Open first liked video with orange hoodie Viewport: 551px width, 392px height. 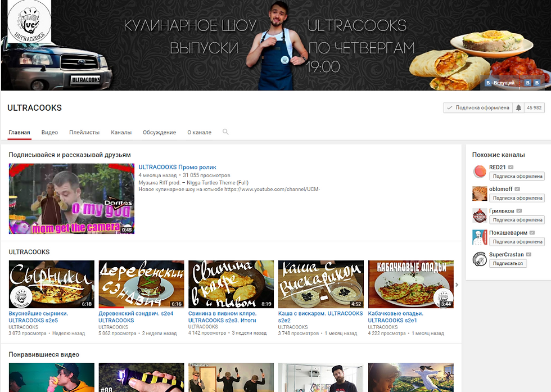coord(52,377)
